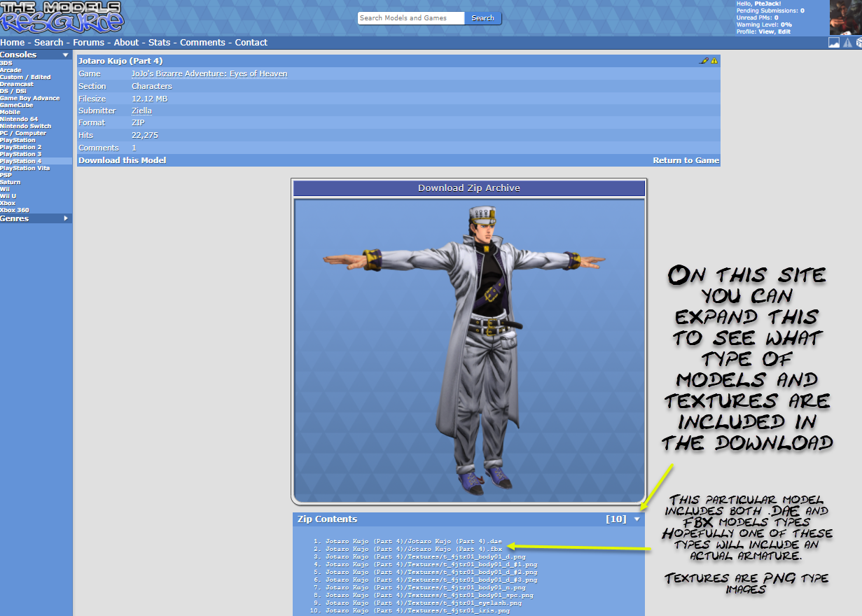Click the gray warning triangle icon in the top bar
The height and width of the screenshot is (616, 862).
tap(847, 43)
